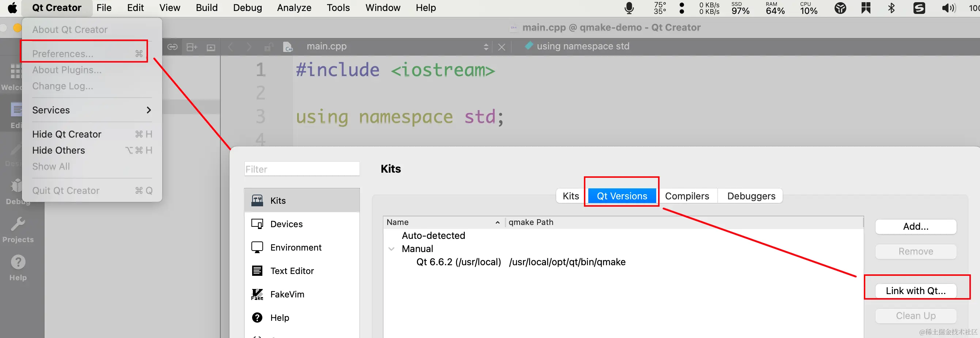980x338 pixels.
Task: Select the Qt 6.6.2 (/usr/local) row
Action: pos(623,262)
